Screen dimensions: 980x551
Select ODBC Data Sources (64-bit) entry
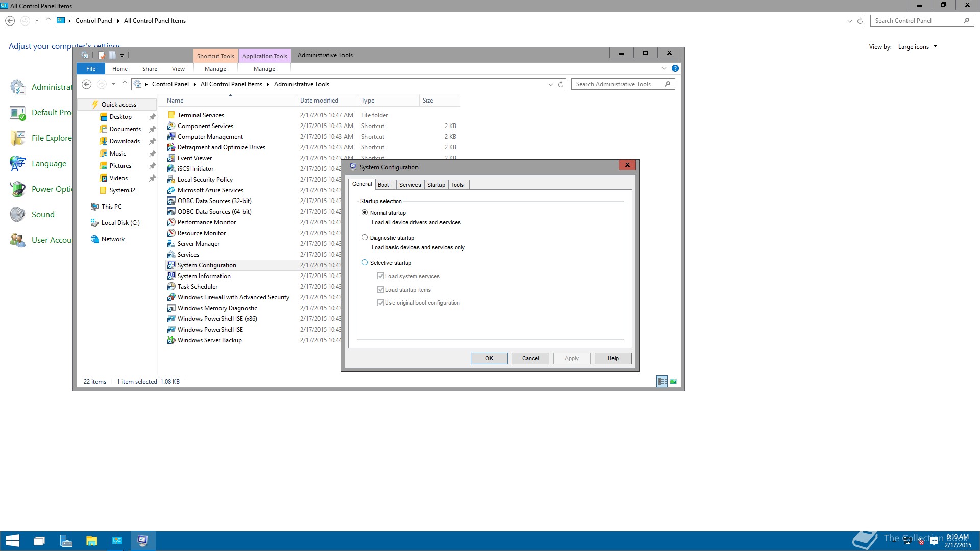pyautogui.click(x=214, y=212)
